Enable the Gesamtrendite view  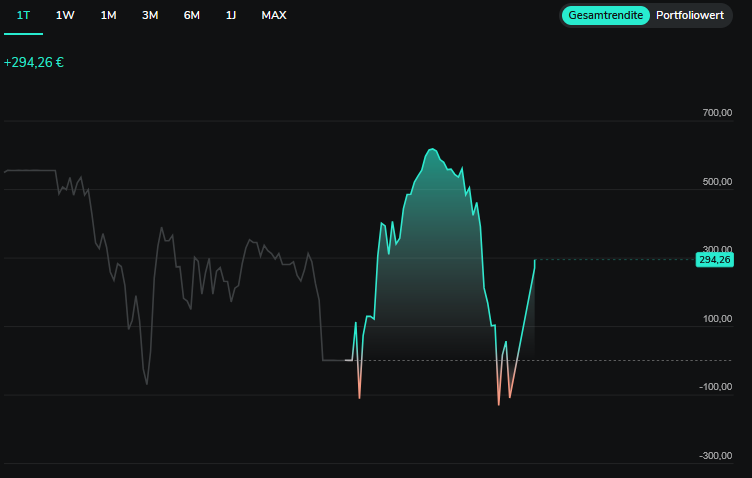pyautogui.click(x=605, y=16)
